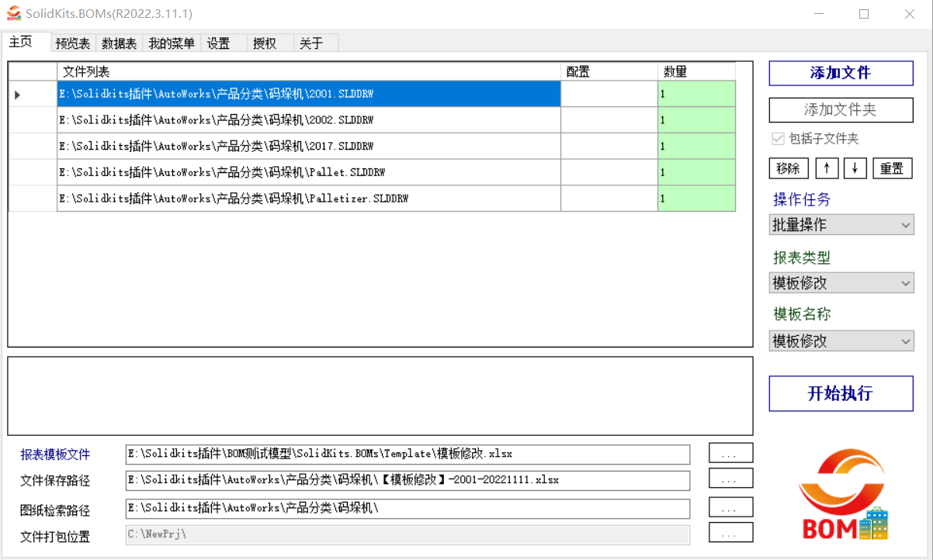The image size is (933, 560).
Task: Open the 批量操作 operation task dropdown
Action: tap(841, 224)
